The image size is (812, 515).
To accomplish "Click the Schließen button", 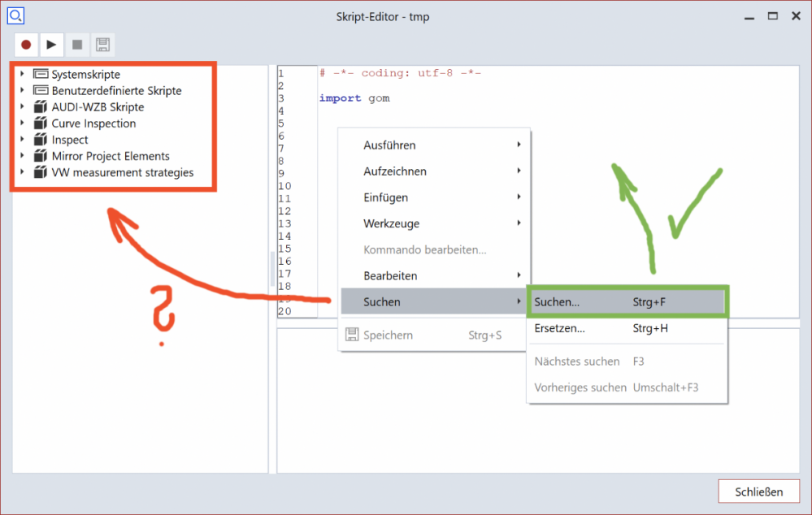I will (x=758, y=491).
